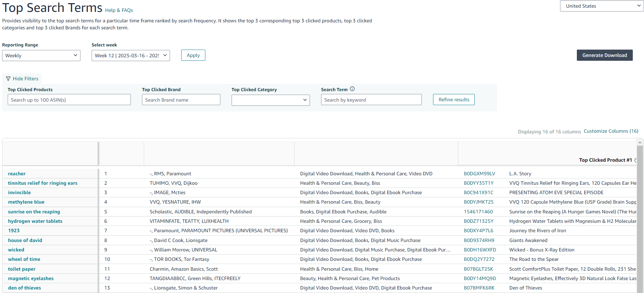Viewport: 644px width, 293px height.
Task: Select PRESENTING ATOM EVE SPECIAL EPISODE title
Action: [556, 192]
